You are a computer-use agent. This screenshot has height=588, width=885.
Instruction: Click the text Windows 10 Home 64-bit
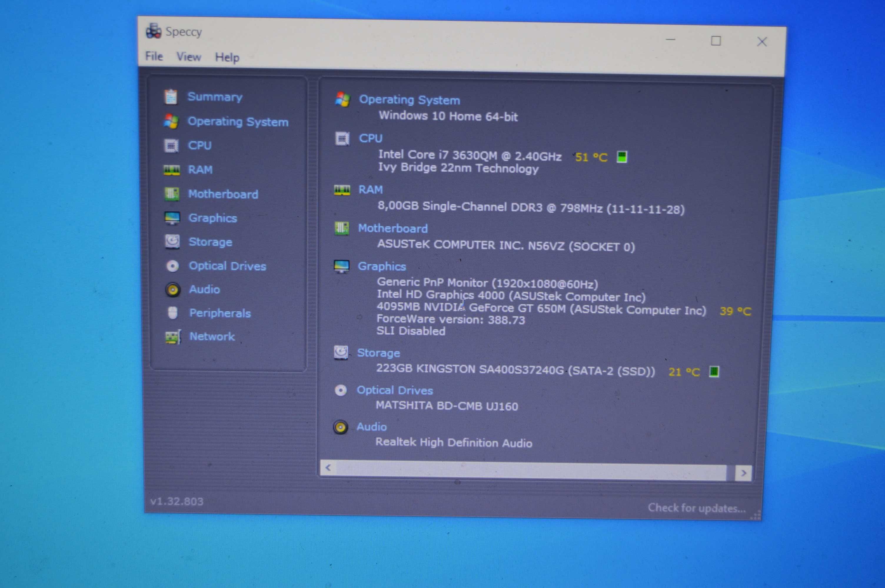click(x=448, y=116)
